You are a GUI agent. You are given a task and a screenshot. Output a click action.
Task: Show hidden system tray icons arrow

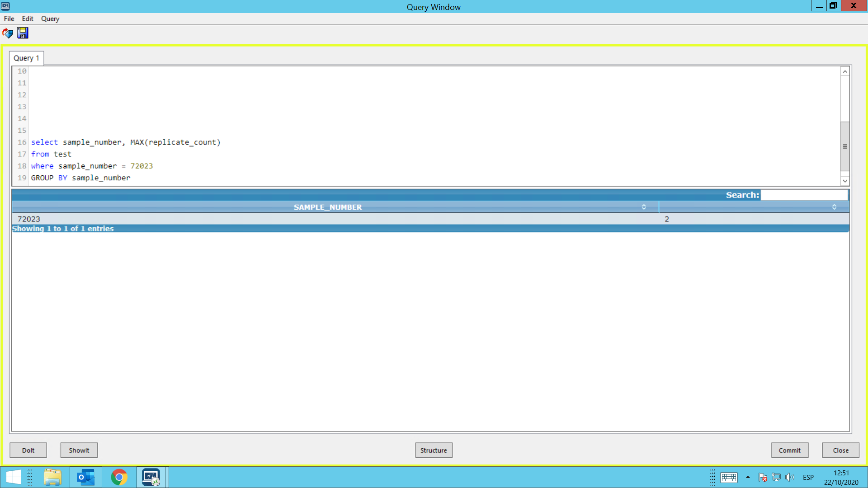[x=748, y=477]
